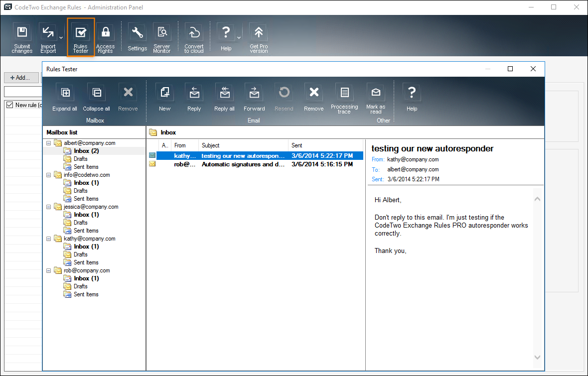This screenshot has height=376, width=588.
Task: Click Expand all in Rules Tester
Action: click(65, 98)
